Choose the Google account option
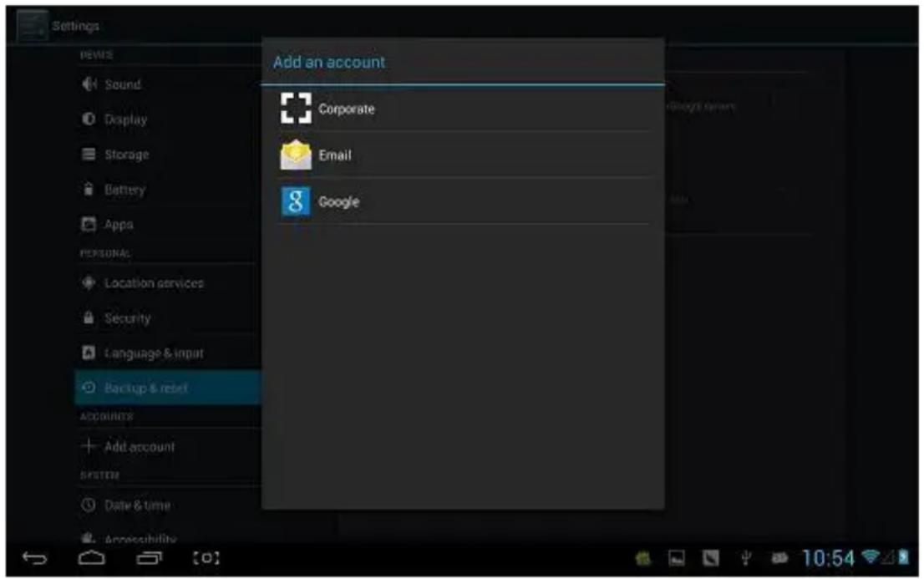924x579 pixels. click(463, 201)
